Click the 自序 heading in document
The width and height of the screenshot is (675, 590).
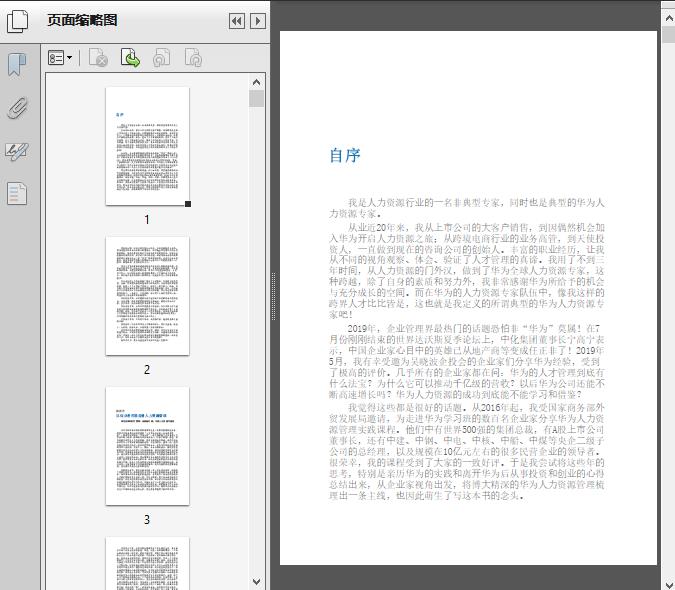pos(345,155)
